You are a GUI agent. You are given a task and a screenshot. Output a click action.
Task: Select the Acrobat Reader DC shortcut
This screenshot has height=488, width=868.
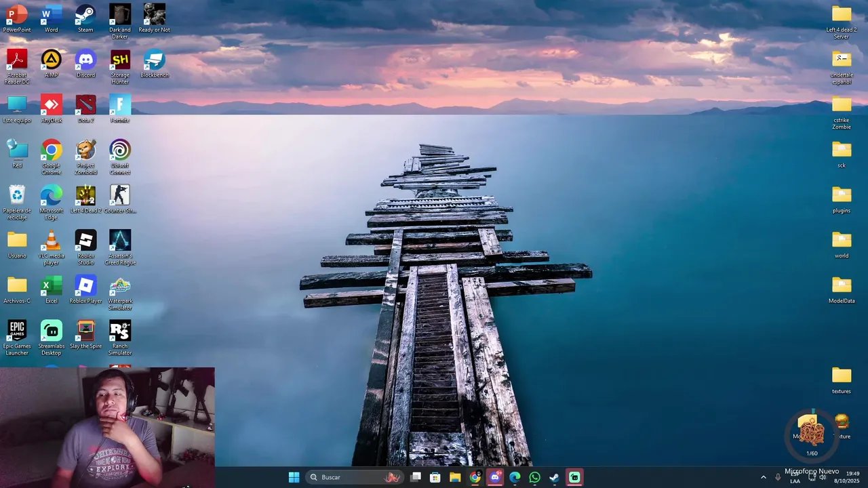17,66
